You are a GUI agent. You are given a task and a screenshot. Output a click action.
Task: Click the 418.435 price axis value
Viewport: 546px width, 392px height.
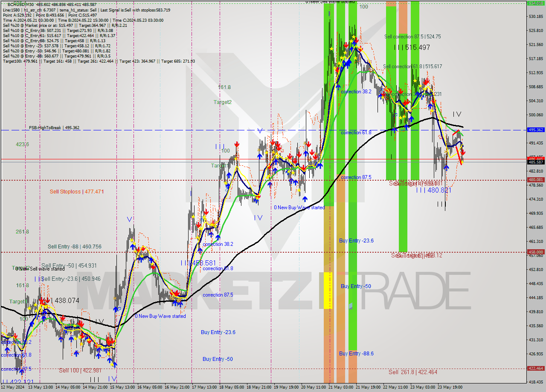tap(536, 382)
